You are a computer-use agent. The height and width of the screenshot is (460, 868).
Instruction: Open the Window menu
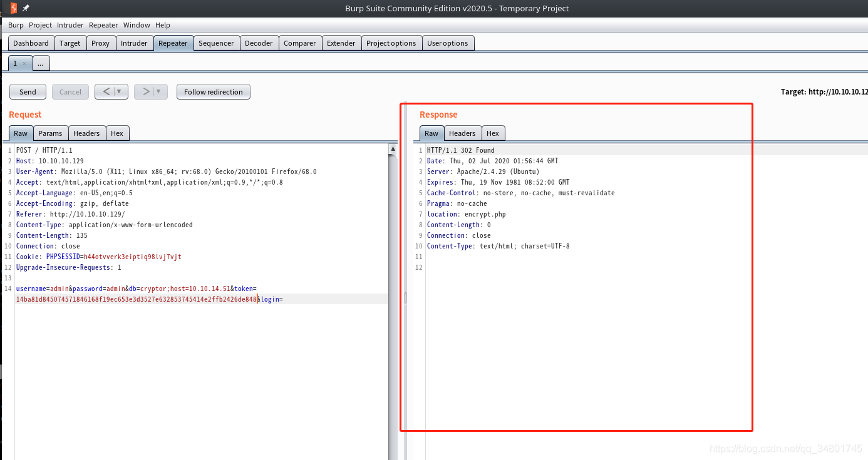point(137,25)
